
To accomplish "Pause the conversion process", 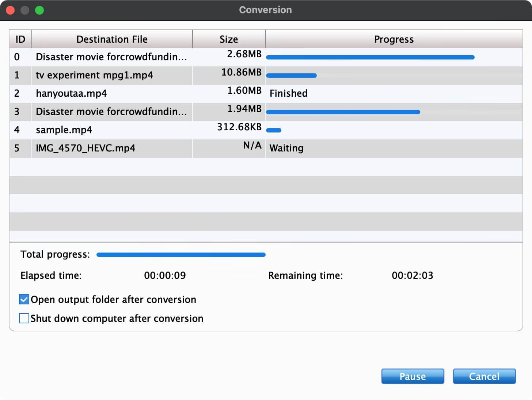I will click(x=413, y=376).
